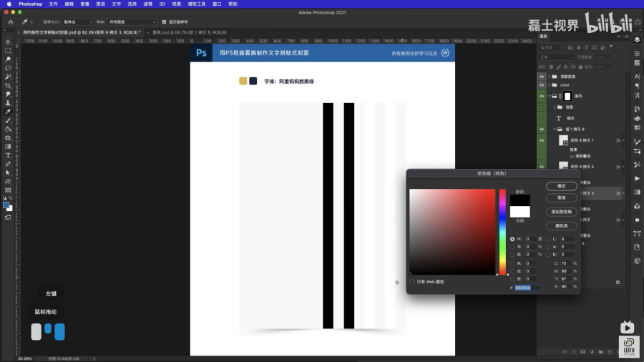Toggle visibility of 组 1 拷贝 9 group
The image size is (644, 362).
pyautogui.click(x=542, y=129)
